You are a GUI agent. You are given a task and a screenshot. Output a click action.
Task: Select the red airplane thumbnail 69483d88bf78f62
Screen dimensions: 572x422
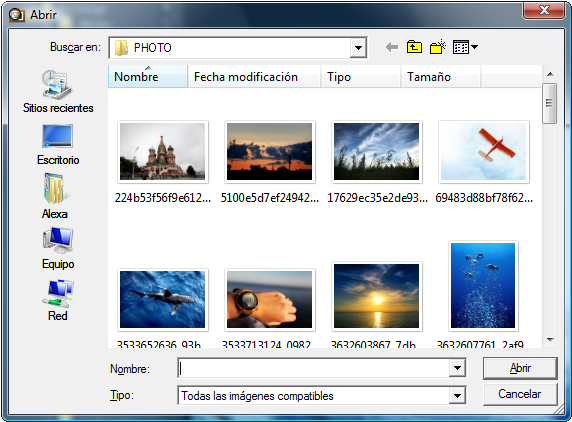click(x=483, y=152)
